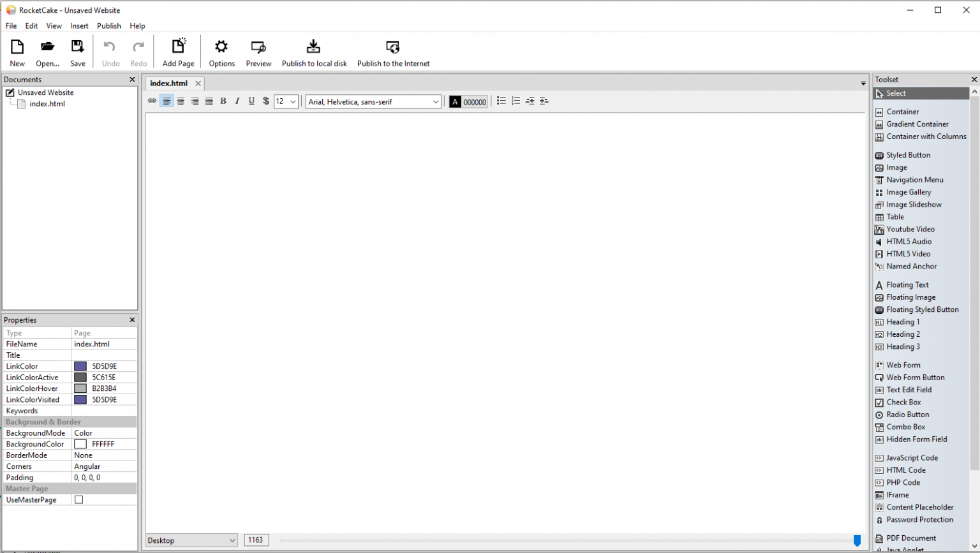Choose the Youtube Video element
The height and width of the screenshot is (553, 980).
pos(910,229)
